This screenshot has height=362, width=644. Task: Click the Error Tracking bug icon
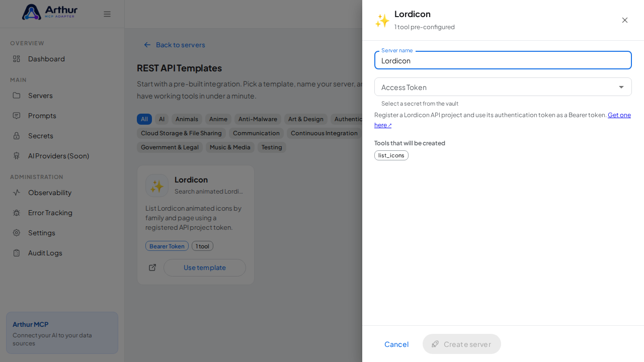(17, 213)
